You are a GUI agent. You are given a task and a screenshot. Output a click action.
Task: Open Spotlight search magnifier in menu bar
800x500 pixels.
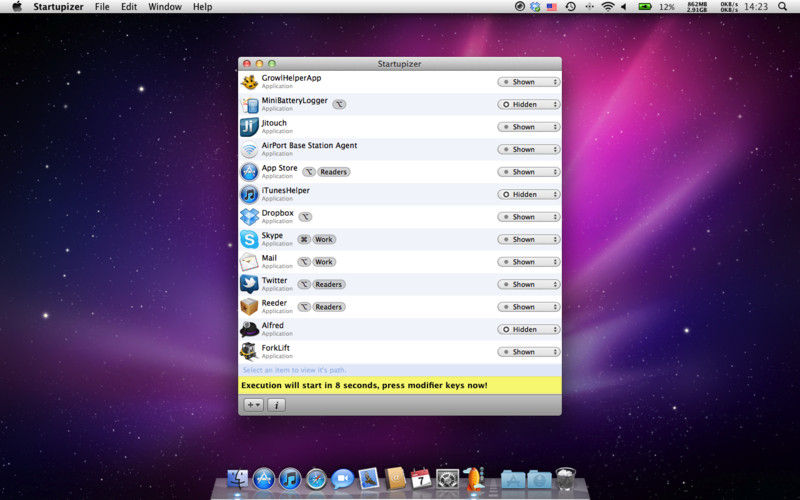click(x=782, y=7)
